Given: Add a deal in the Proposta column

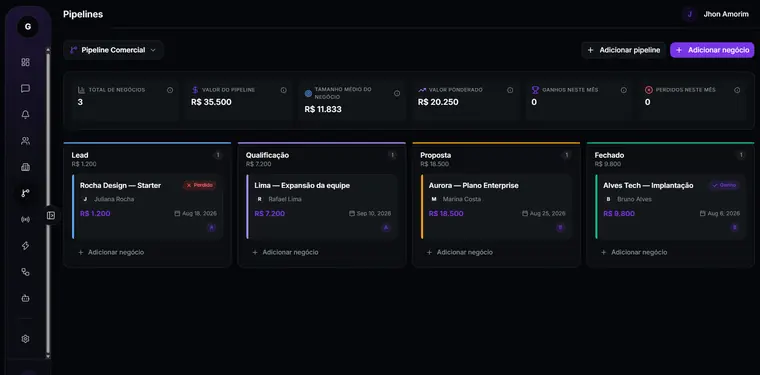Looking at the screenshot, I should pyautogui.click(x=460, y=252).
